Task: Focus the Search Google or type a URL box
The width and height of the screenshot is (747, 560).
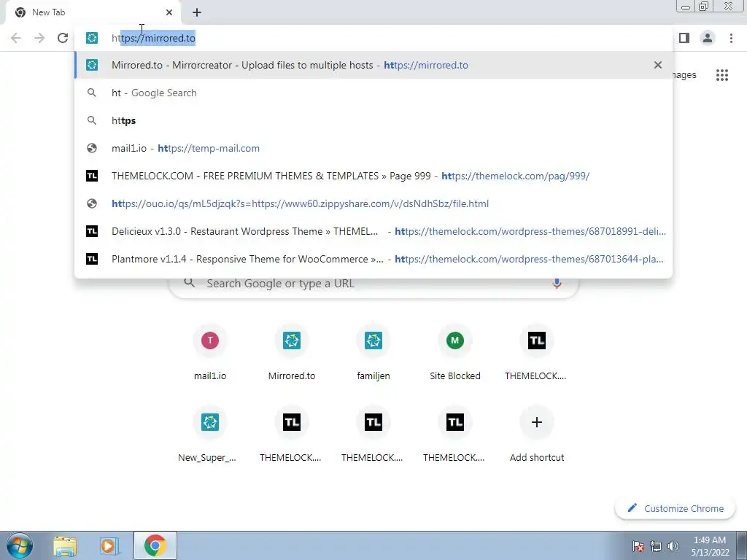Action: pyautogui.click(x=373, y=284)
